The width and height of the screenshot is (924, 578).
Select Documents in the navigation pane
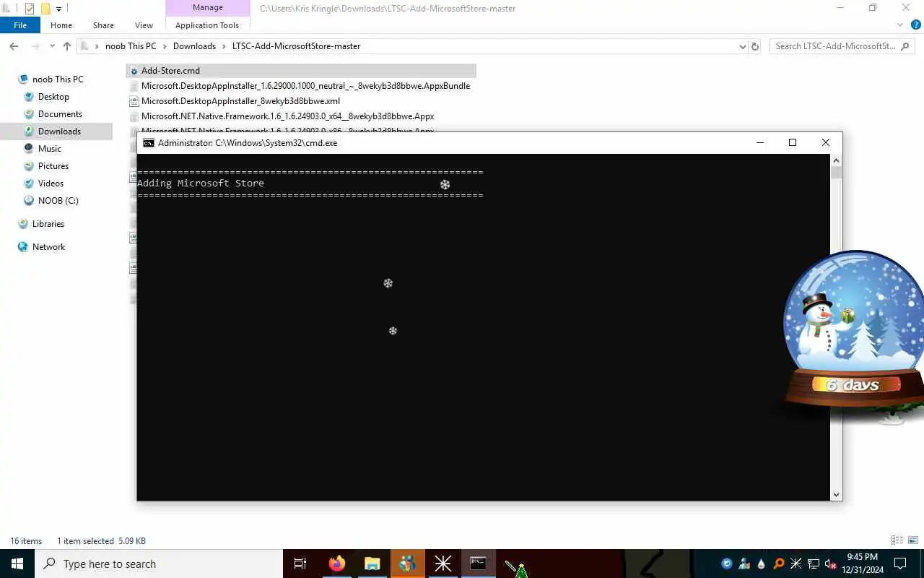[x=60, y=114]
